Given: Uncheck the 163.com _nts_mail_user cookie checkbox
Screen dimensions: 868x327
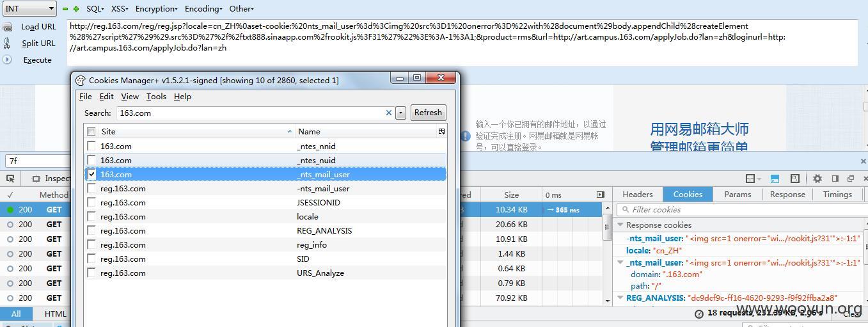Looking at the screenshot, I should (91, 174).
